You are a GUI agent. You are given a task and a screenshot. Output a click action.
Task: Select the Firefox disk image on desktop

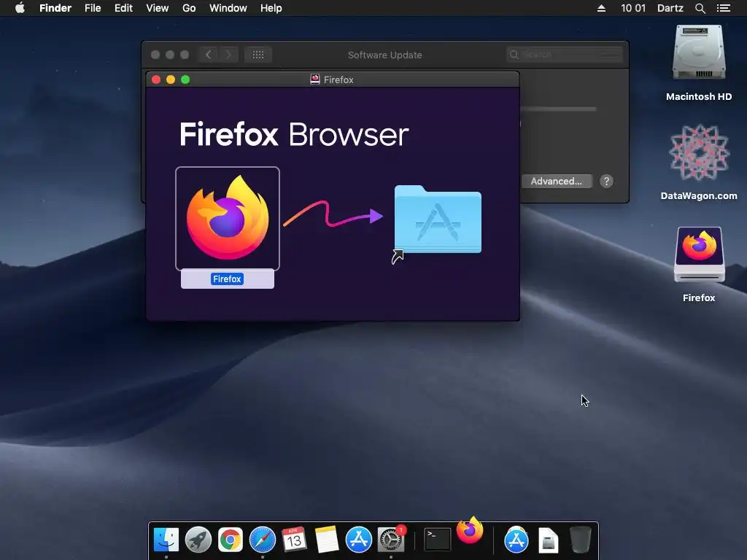pyautogui.click(x=699, y=254)
